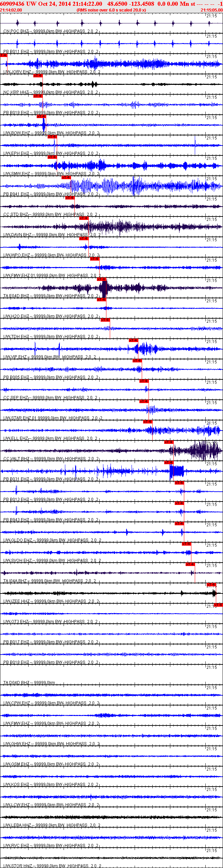Select the red pick flag on UW.GLDO trace
223x868 pixels.
[x=179, y=524]
